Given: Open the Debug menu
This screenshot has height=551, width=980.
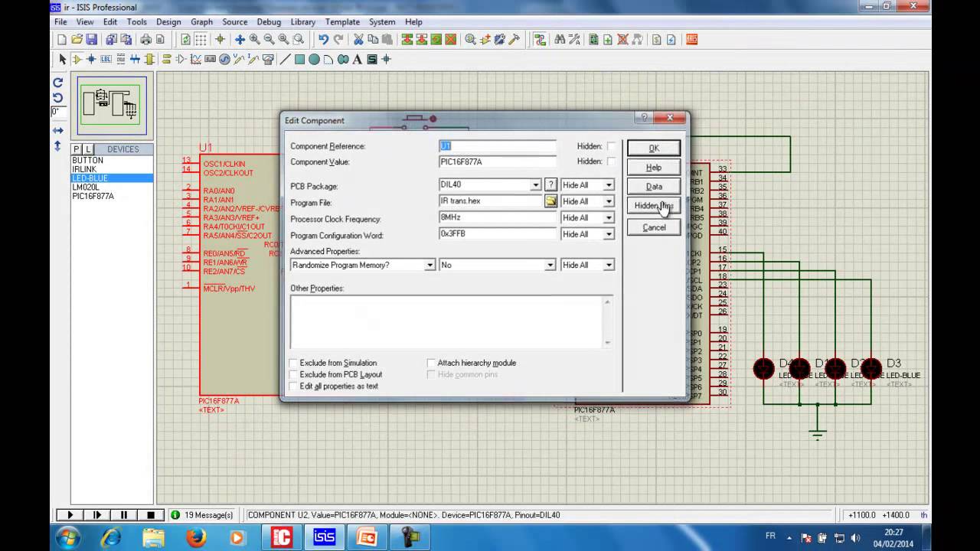Looking at the screenshot, I should (x=269, y=22).
